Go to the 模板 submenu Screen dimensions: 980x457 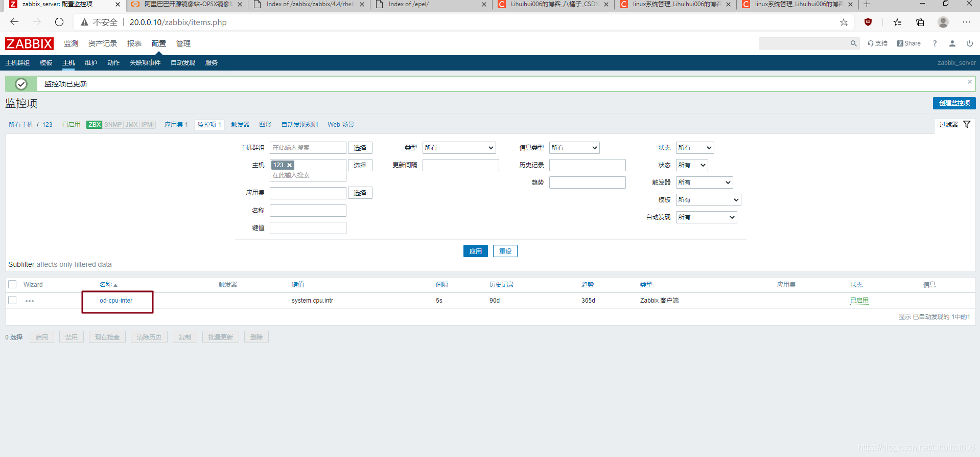click(46, 63)
